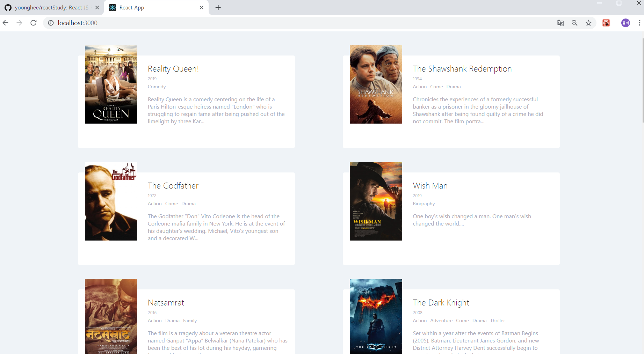Open the purple profile avatar
Viewport: 644px width, 354px height.
pos(625,23)
